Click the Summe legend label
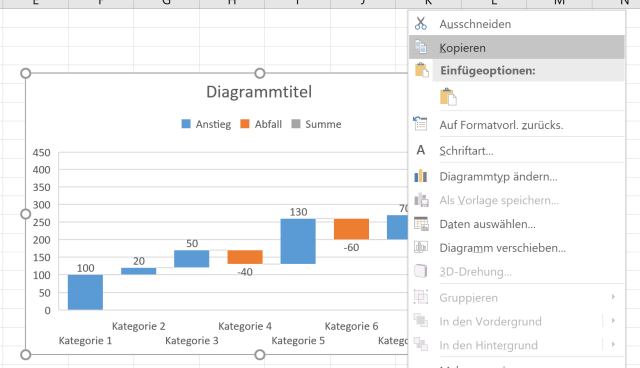Image resolution: width=640 pixels, height=368 pixels. point(323,124)
